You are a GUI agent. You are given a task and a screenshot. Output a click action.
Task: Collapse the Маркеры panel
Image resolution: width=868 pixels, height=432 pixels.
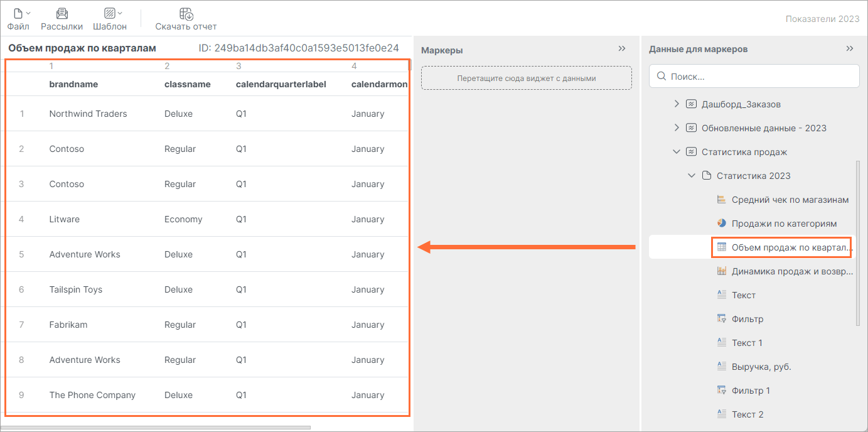[622, 48]
